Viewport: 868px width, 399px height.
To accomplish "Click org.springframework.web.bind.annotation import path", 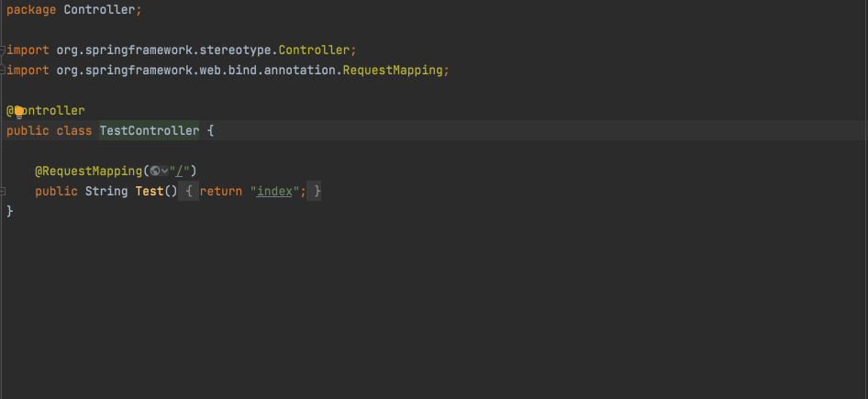I will (196, 71).
